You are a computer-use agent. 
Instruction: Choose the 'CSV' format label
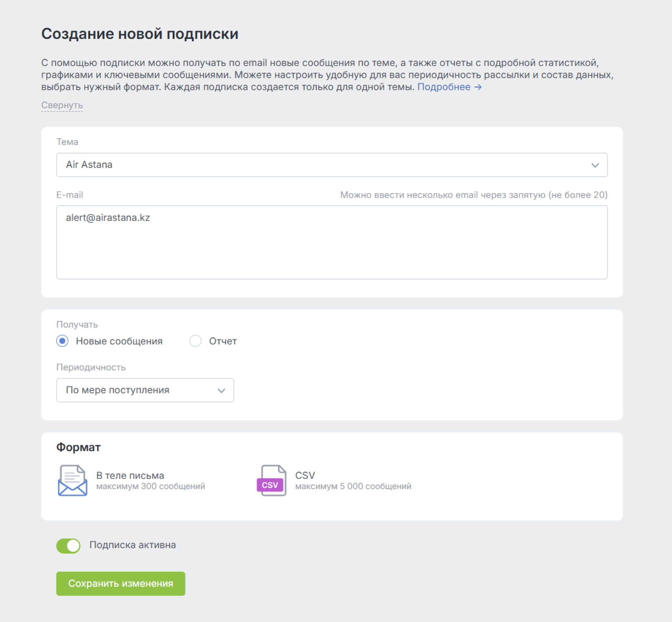coord(305,475)
